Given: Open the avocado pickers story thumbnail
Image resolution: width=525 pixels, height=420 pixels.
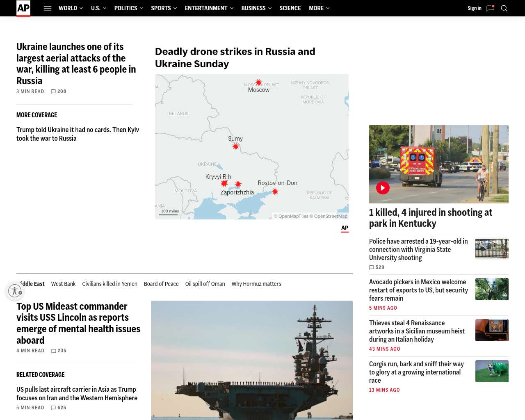Looking at the screenshot, I should coord(492,289).
